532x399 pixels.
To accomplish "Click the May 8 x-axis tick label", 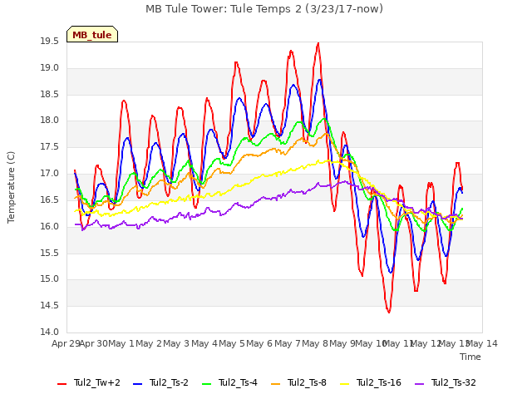I will (315, 343).
